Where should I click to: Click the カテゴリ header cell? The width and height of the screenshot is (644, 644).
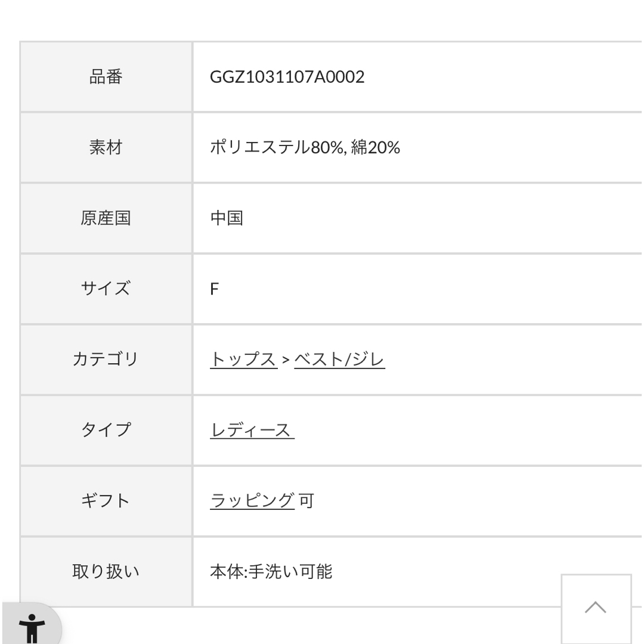[x=106, y=360]
